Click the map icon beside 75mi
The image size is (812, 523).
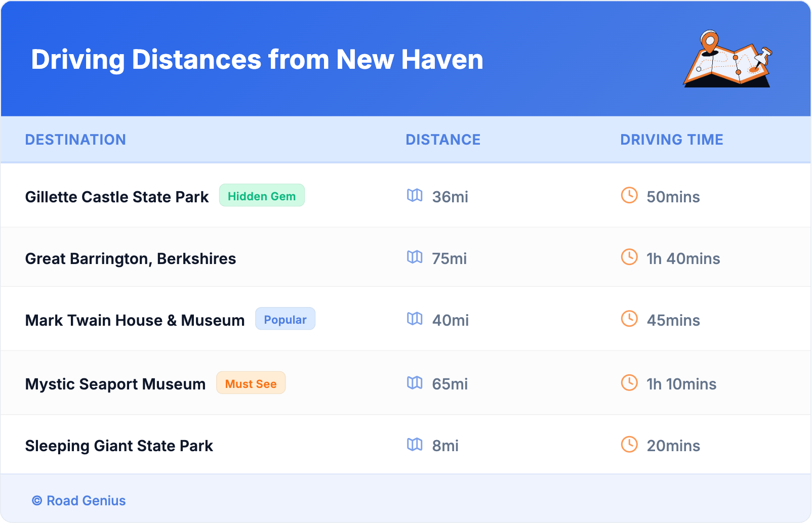(415, 257)
